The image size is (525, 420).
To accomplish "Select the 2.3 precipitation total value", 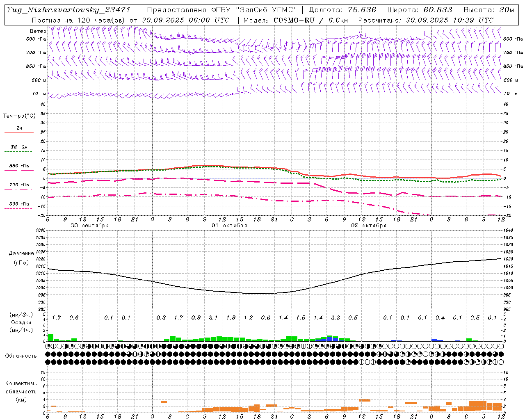I will 336,317.
